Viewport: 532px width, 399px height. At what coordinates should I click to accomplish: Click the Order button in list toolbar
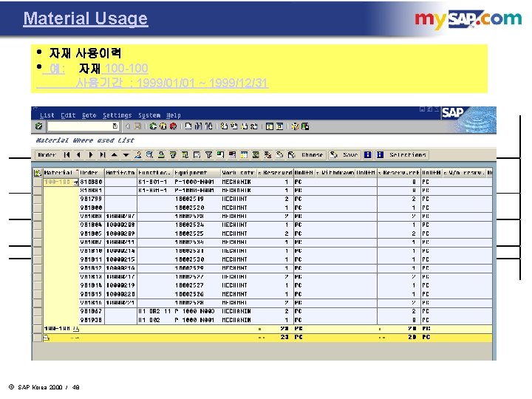click(x=47, y=154)
